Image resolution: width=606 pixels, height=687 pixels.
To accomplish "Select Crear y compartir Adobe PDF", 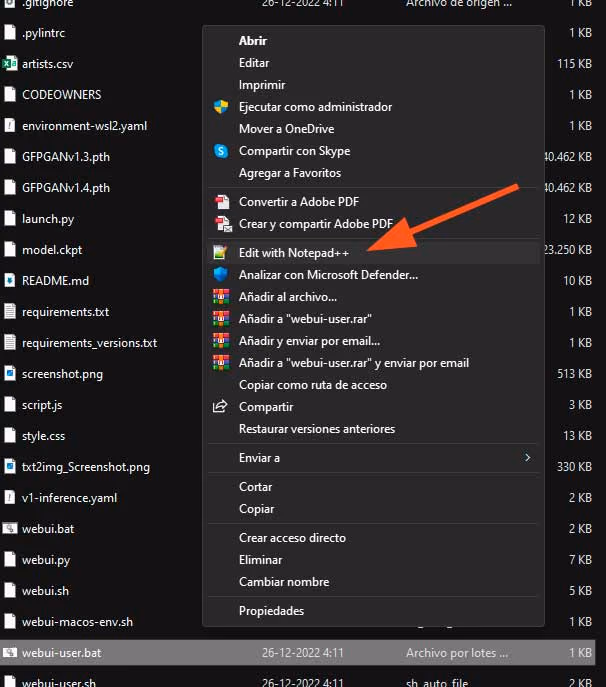I will coord(315,224).
